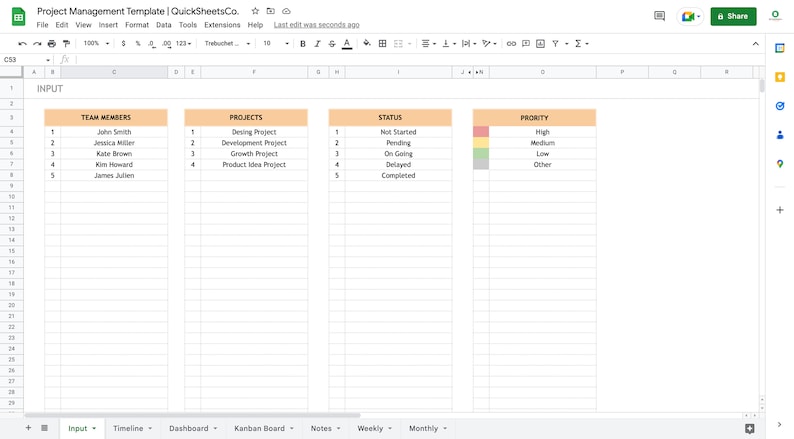This screenshot has width=794, height=439.
Task: Show all sheets list icon
Action: pos(45,428)
